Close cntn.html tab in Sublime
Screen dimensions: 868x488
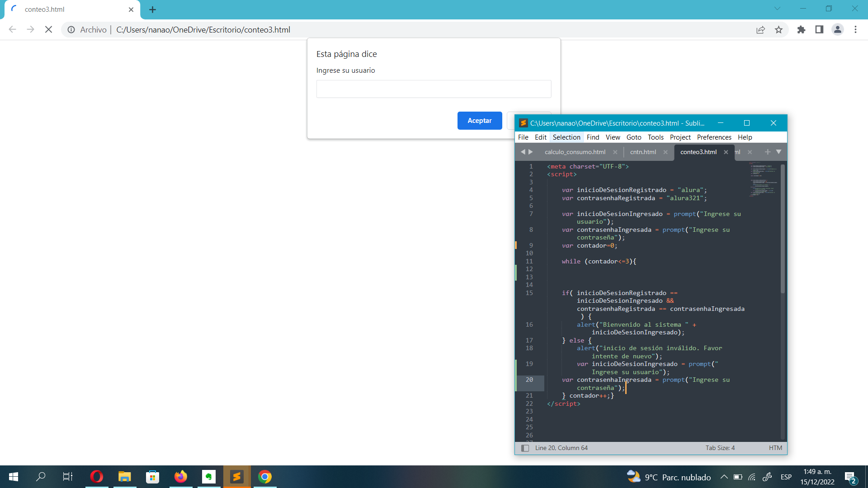665,152
